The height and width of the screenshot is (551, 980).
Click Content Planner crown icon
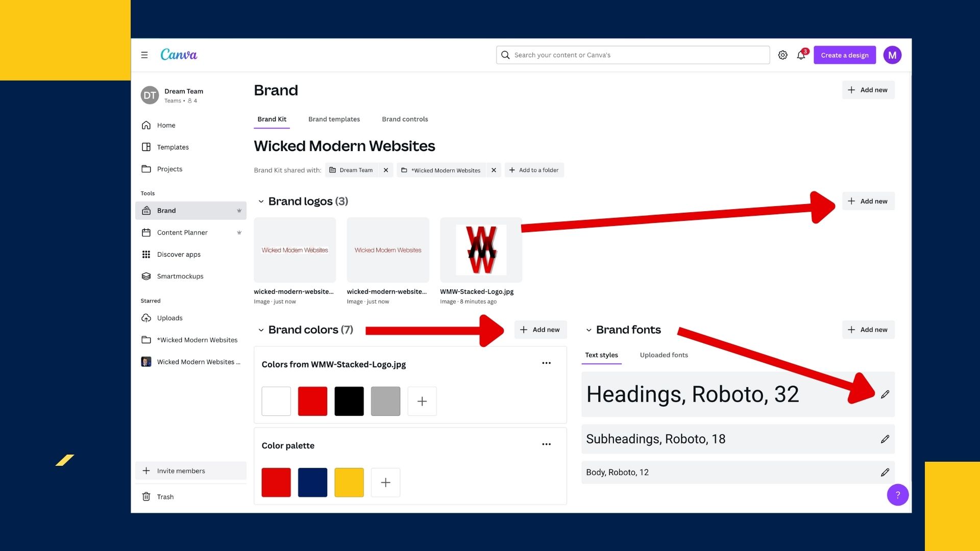coord(239,233)
